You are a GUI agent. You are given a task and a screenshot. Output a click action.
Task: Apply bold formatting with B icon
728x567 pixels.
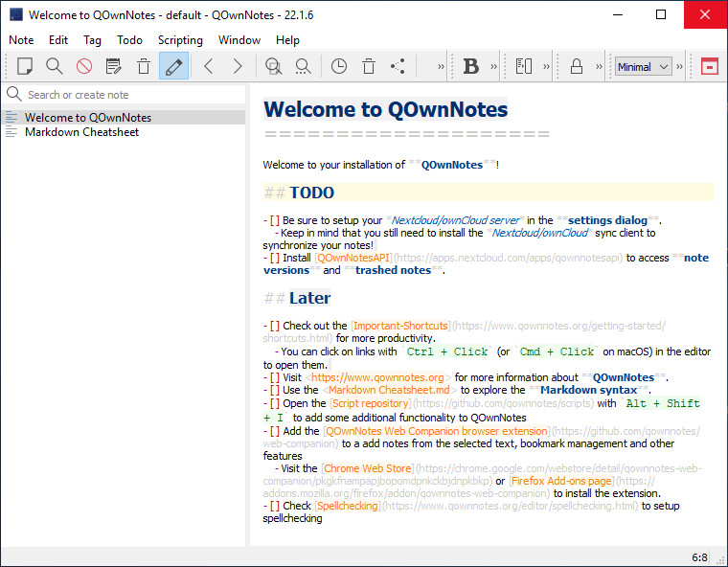[471, 67]
